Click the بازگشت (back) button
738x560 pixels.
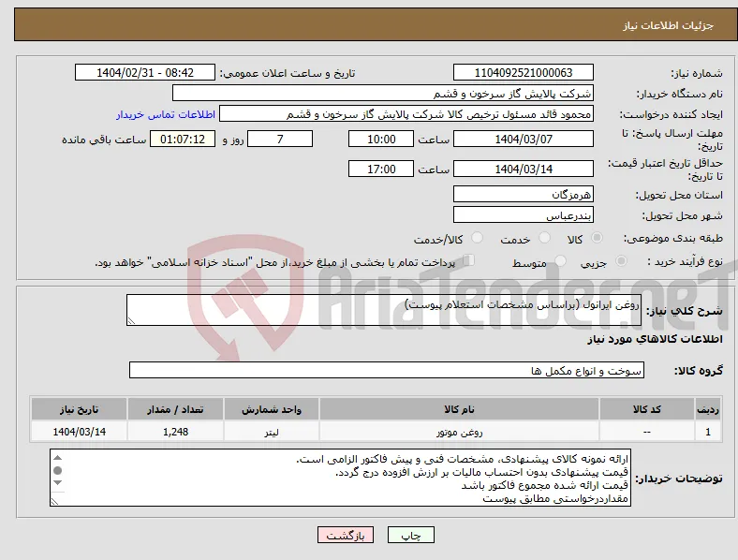(x=346, y=535)
